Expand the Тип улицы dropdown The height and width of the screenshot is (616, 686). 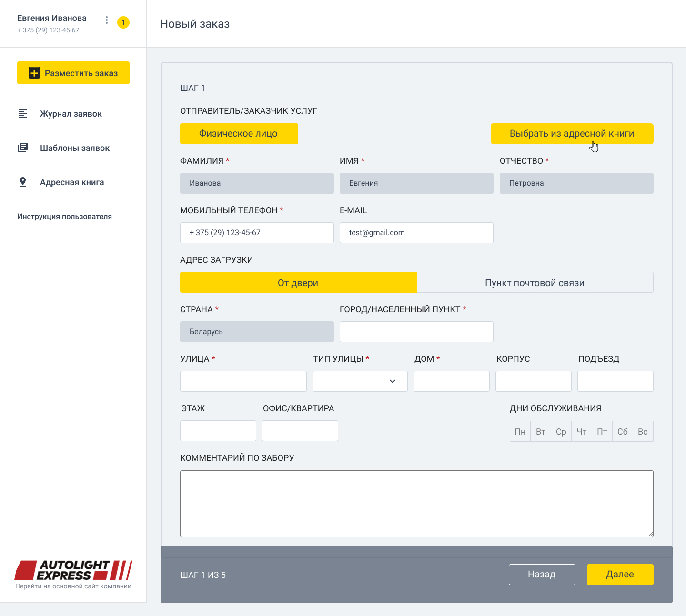pos(360,381)
